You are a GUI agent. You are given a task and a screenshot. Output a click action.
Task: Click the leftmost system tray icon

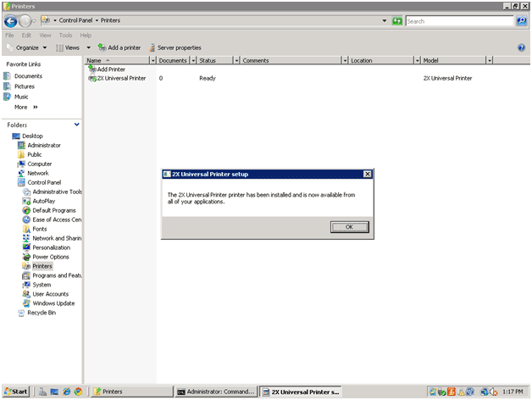[x=433, y=392]
